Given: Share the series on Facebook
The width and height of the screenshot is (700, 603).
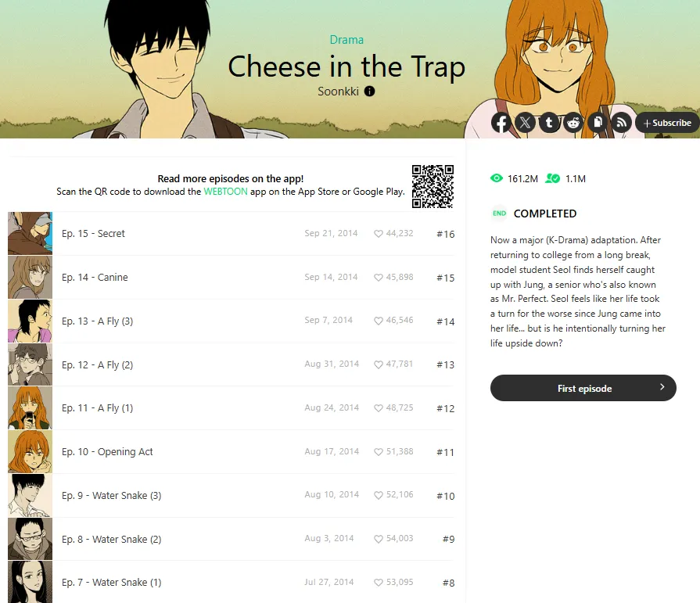Looking at the screenshot, I should click(501, 123).
